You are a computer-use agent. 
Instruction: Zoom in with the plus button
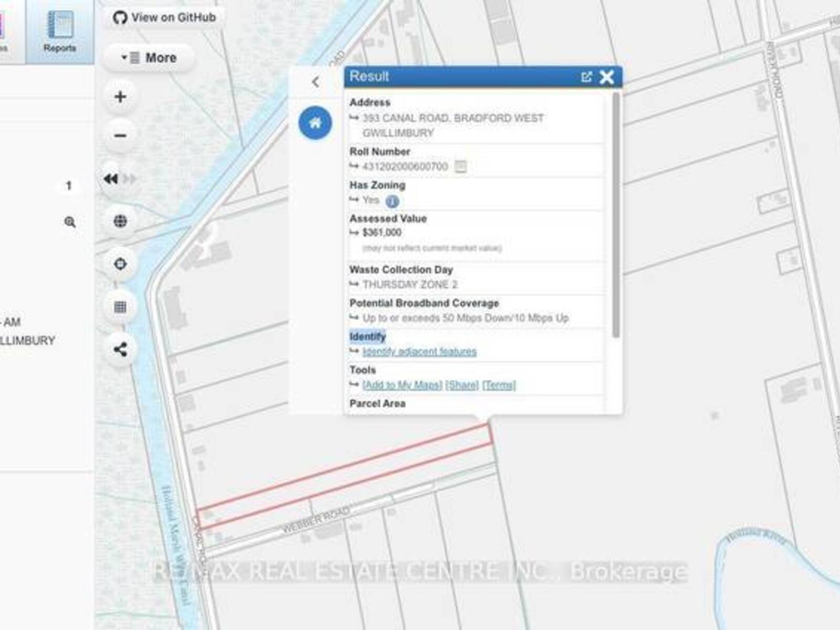120,97
